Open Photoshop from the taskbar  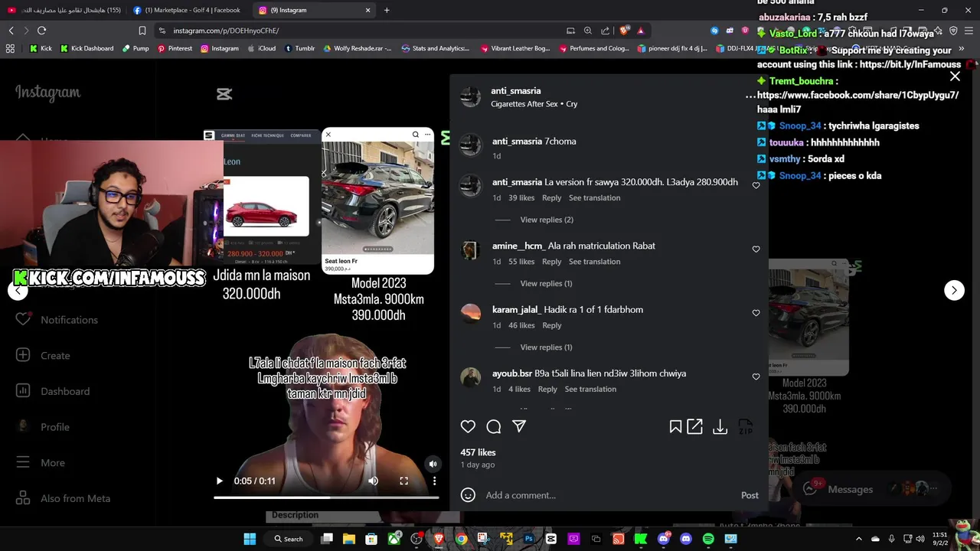click(x=528, y=539)
